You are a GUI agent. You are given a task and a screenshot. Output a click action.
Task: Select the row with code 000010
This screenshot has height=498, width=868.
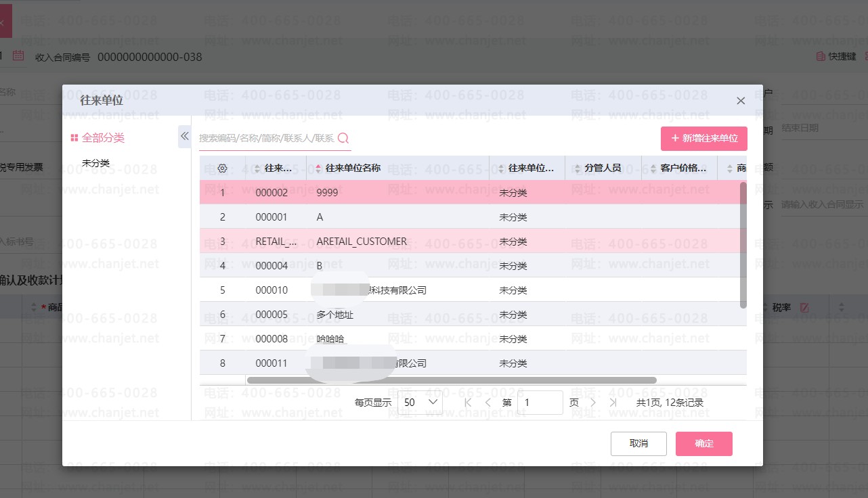point(473,290)
